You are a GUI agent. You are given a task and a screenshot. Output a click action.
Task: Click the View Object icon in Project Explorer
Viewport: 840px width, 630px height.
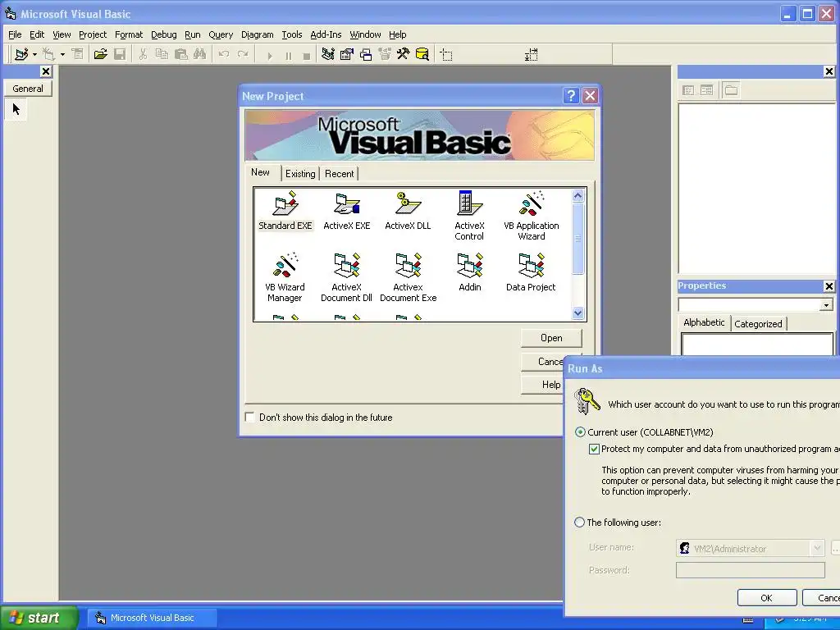click(x=706, y=90)
